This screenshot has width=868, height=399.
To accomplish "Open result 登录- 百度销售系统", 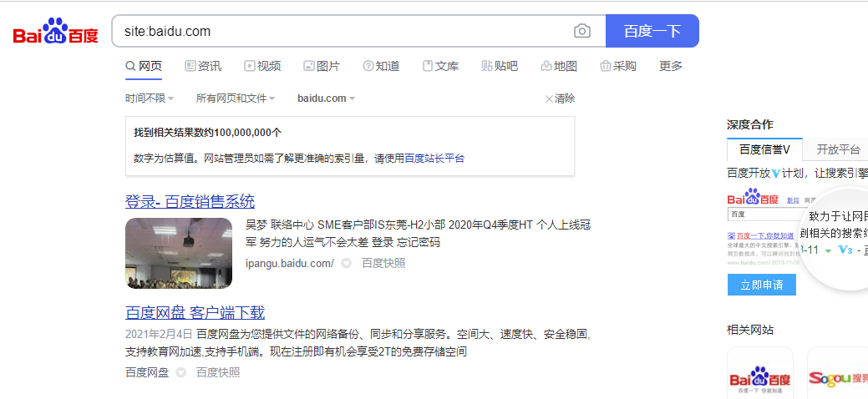I will click(x=190, y=201).
